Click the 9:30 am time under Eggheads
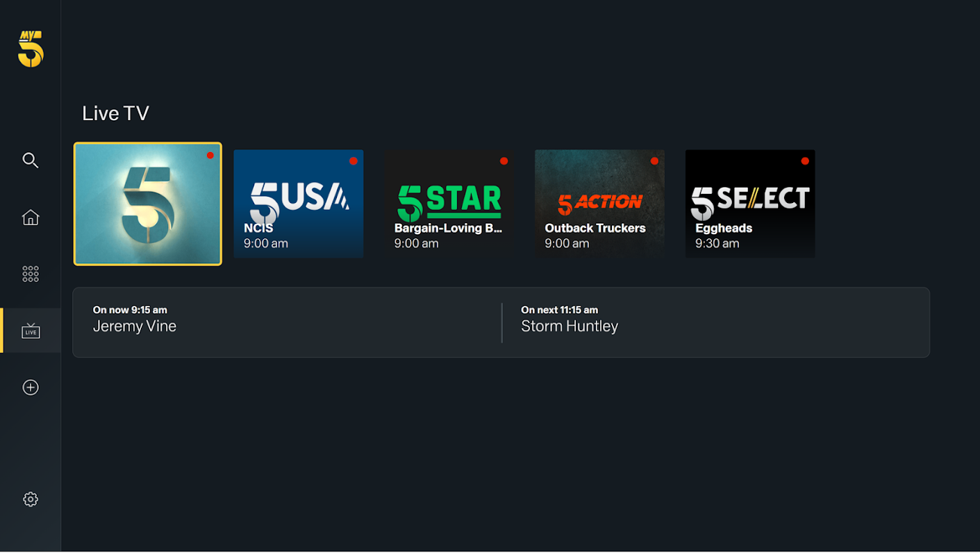The image size is (980, 556). tap(717, 243)
